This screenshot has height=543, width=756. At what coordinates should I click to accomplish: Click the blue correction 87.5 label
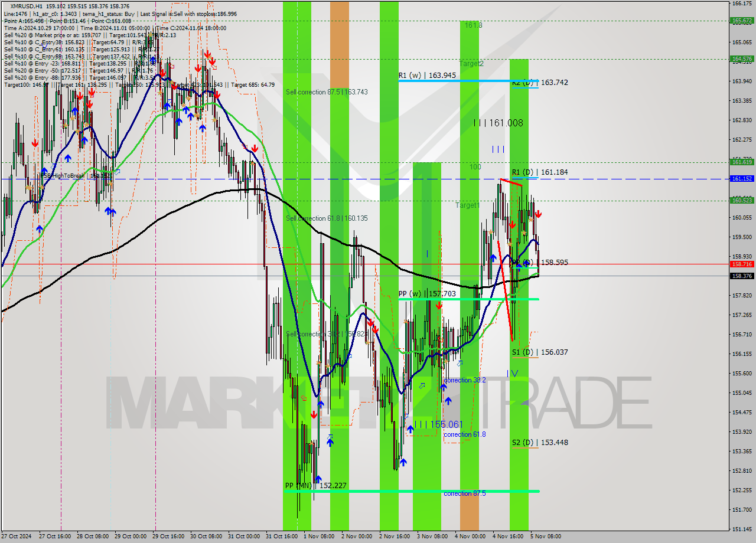click(465, 493)
